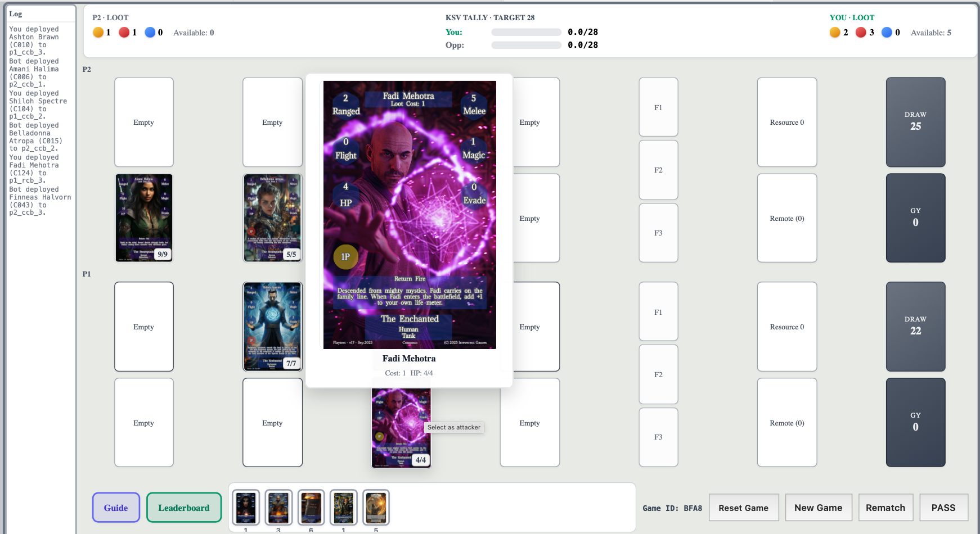980x534 pixels.
Task: Click Reset Game
Action: [744, 507]
